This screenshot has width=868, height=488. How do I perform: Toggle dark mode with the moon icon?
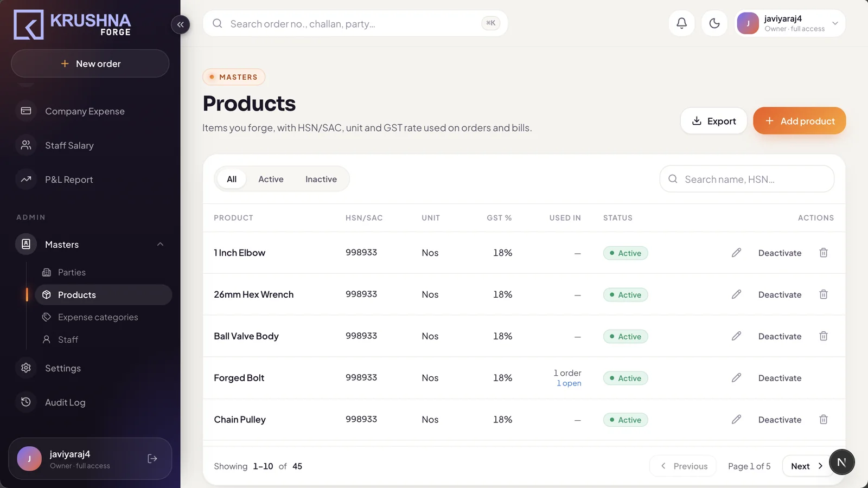tap(714, 23)
